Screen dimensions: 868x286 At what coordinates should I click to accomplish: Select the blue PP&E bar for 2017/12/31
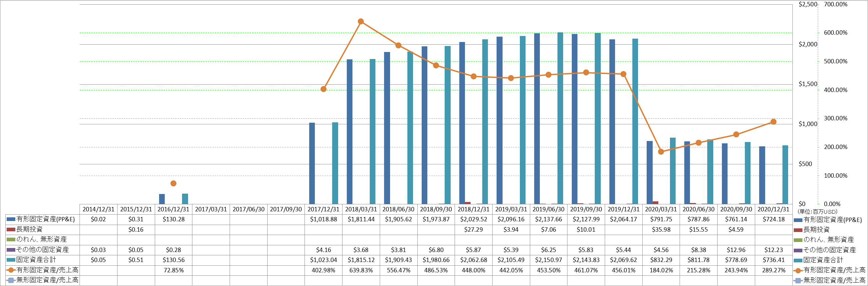[312, 163]
